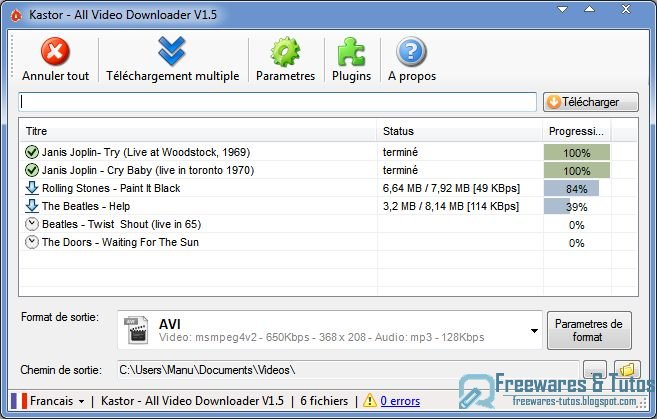Open the Plugins puzzle piece

tap(351, 59)
